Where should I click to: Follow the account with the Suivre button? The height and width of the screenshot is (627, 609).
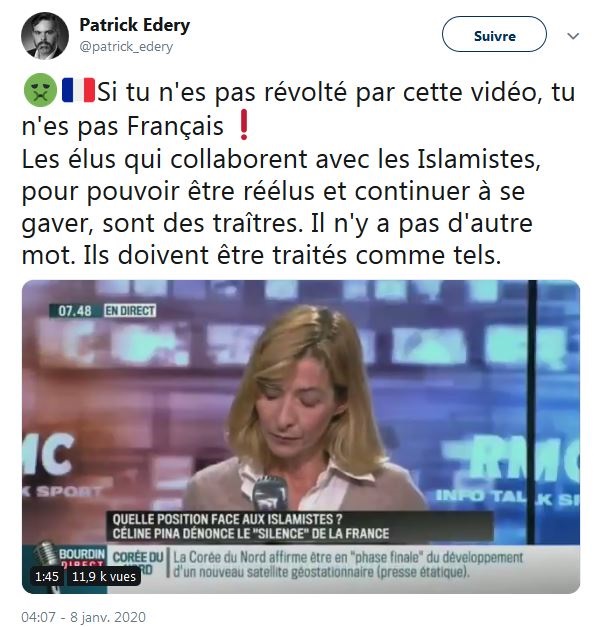494,34
